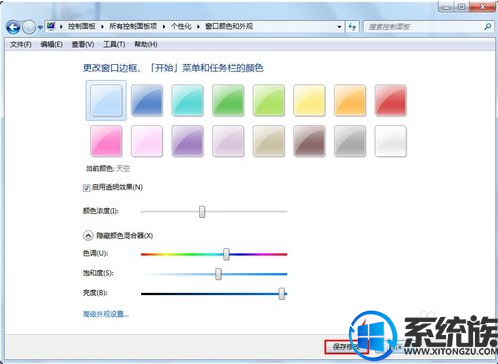Toggle the enable transparency checkbox
Viewport: 498px width, 364px height.
[x=87, y=188]
